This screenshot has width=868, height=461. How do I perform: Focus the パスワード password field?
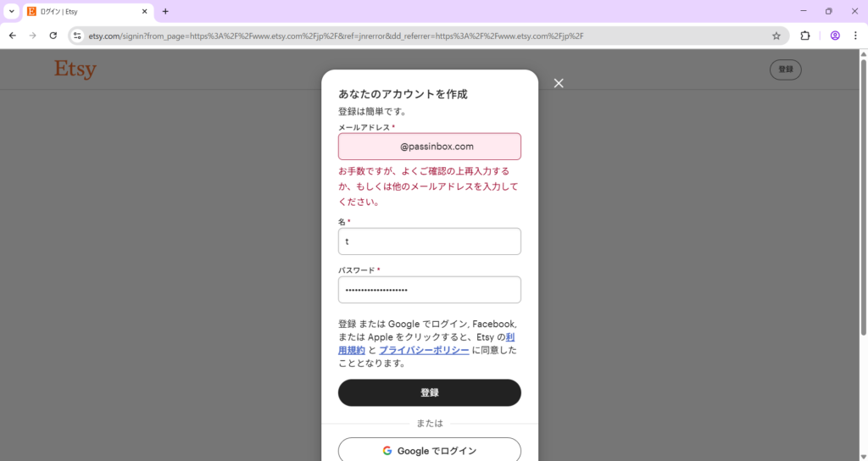point(430,290)
